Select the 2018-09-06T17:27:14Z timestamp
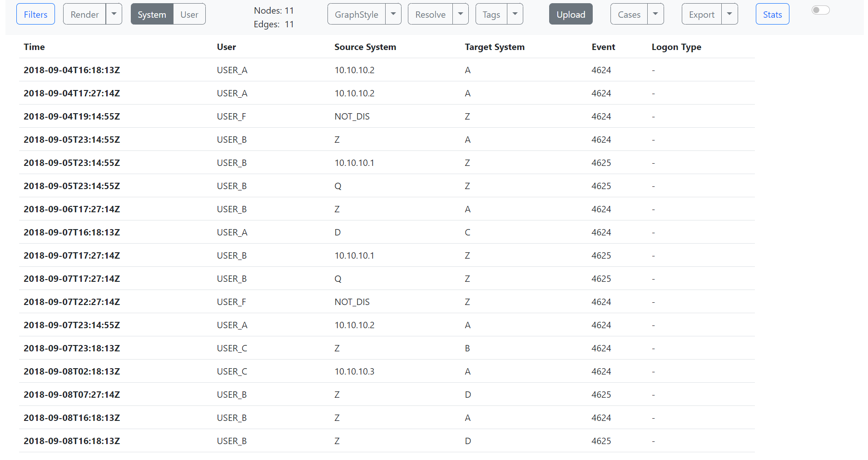 [72, 209]
